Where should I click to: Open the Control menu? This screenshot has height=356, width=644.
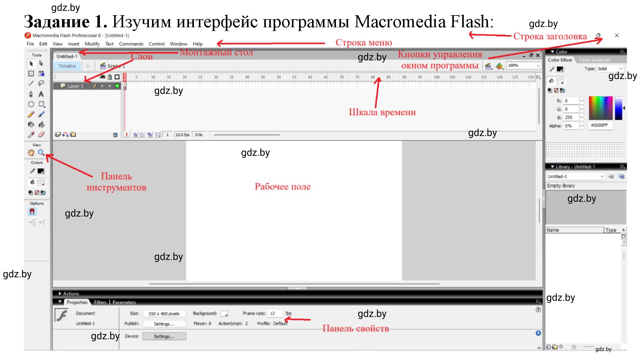157,44
